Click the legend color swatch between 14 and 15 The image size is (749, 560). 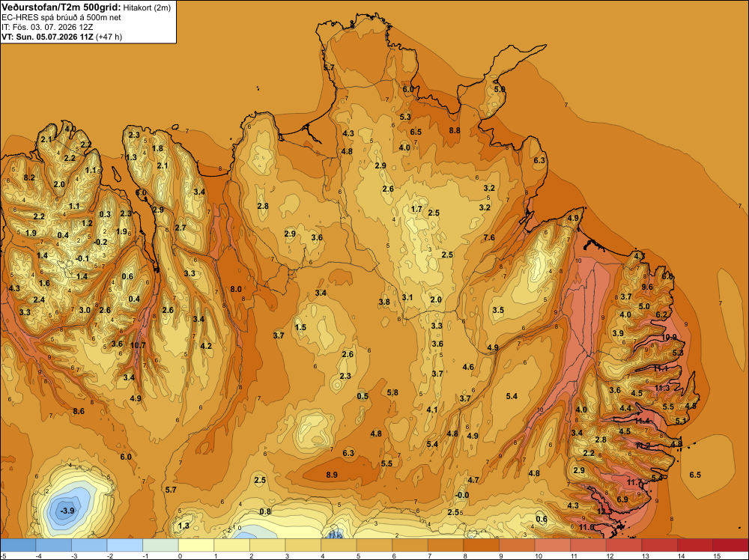695,545
